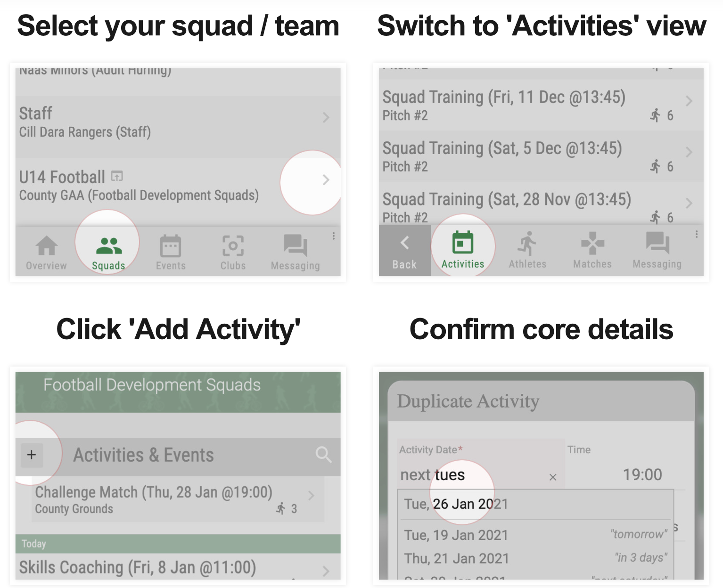This screenshot has height=588, width=723.
Task: Open Challenge Match Thu, 28 Jan entry
Action: coord(178,499)
